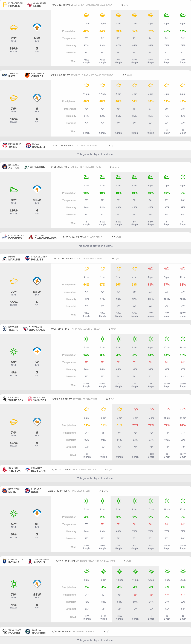Click the Arizona Diamondbacks logo
This screenshot has width=191, height=644.
[30, 237]
